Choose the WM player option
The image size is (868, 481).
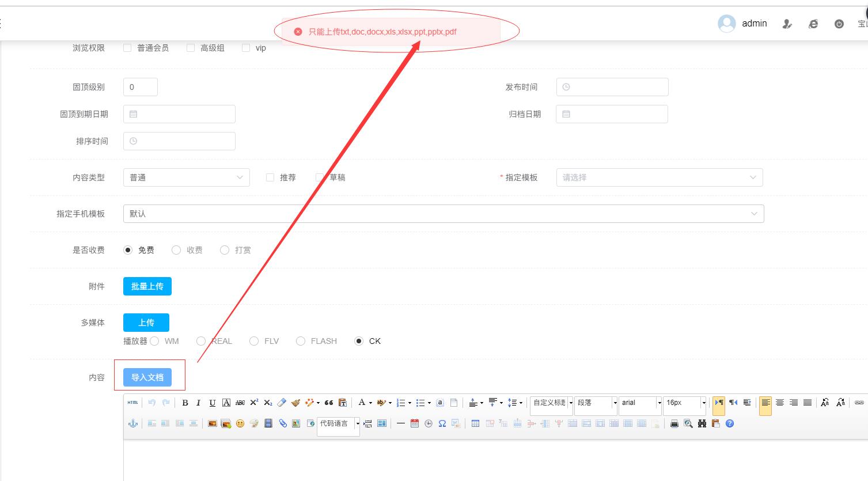pos(154,341)
